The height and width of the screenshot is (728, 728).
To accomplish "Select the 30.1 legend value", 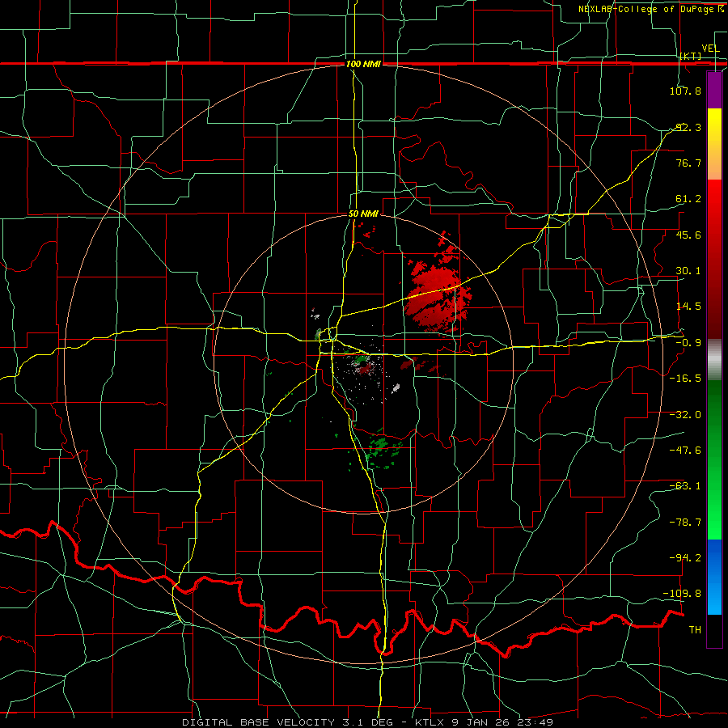I will tap(688, 271).
